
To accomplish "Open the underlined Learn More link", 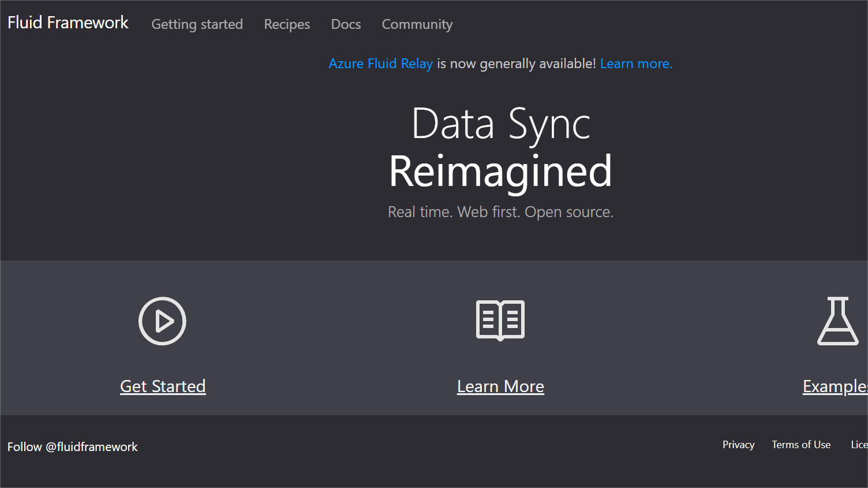I will pos(500,386).
